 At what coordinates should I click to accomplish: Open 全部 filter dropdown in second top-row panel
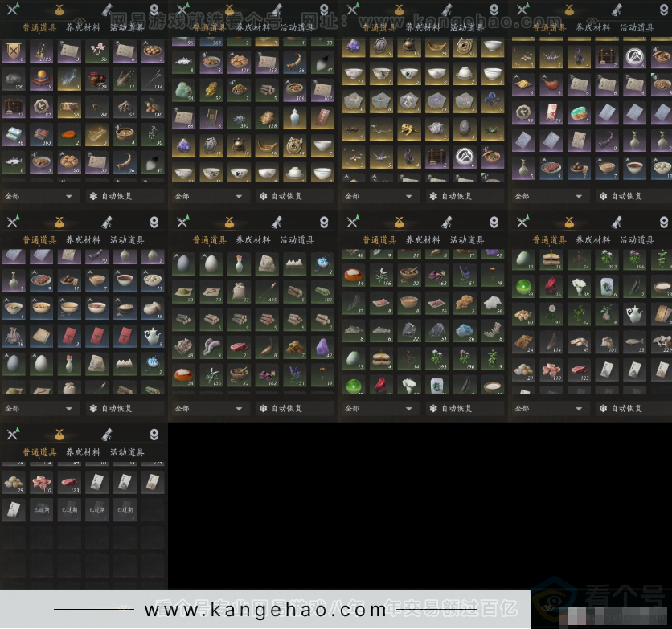click(x=211, y=196)
